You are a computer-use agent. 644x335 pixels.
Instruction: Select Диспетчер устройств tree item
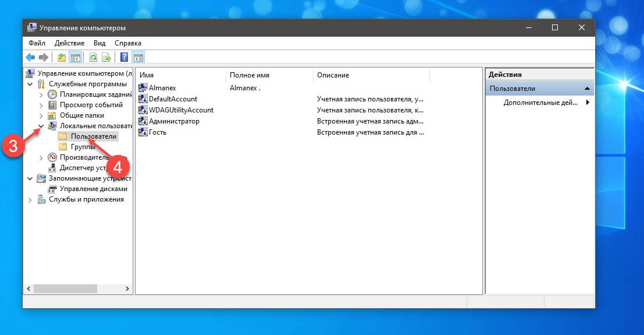[x=84, y=168]
